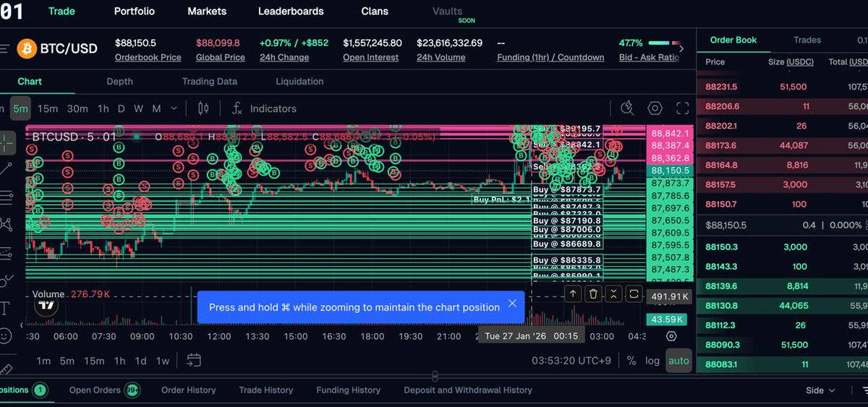This screenshot has height=407, width=868.
Task: Open go-to-date calendar icon
Action: point(193,360)
